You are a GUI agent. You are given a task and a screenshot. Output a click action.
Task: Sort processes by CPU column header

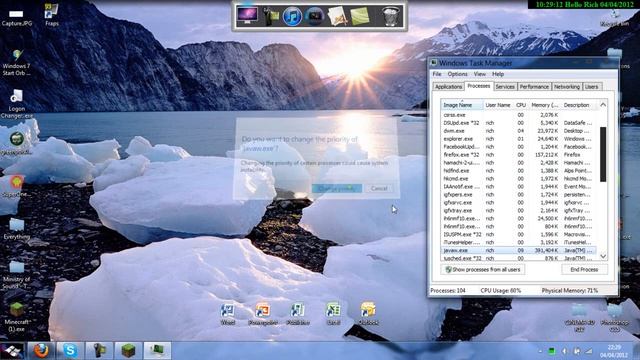tap(520, 105)
